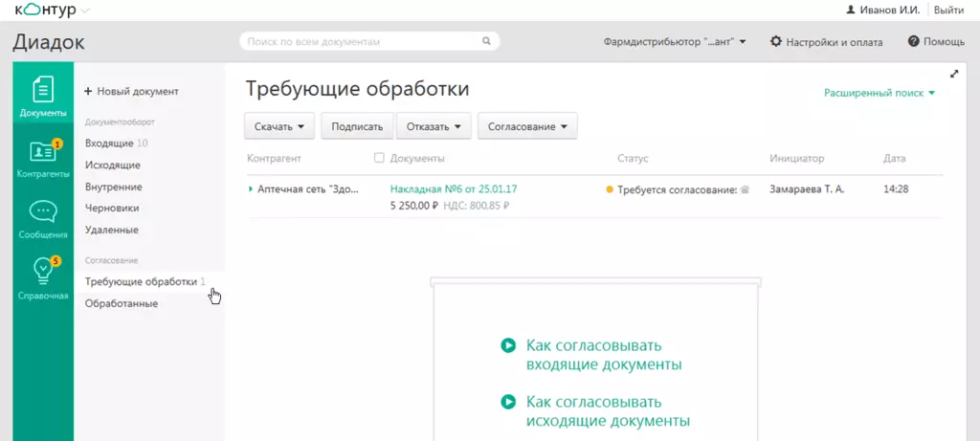Click the 5 250,00 ₽ amount

pyautogui.click(x=413, y=205)
